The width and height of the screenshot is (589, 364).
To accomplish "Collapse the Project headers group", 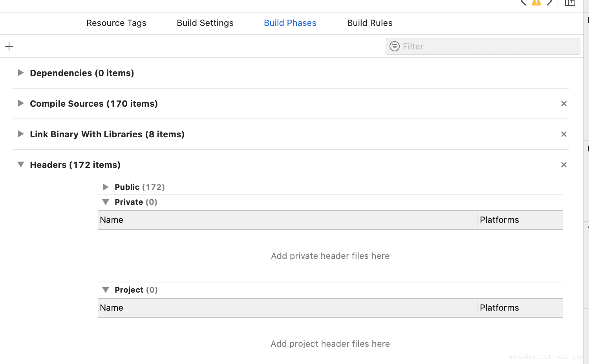I will [106, 290].
